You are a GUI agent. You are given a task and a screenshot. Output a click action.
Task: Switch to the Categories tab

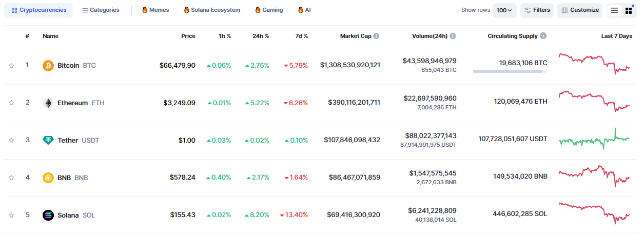(100, 10)
